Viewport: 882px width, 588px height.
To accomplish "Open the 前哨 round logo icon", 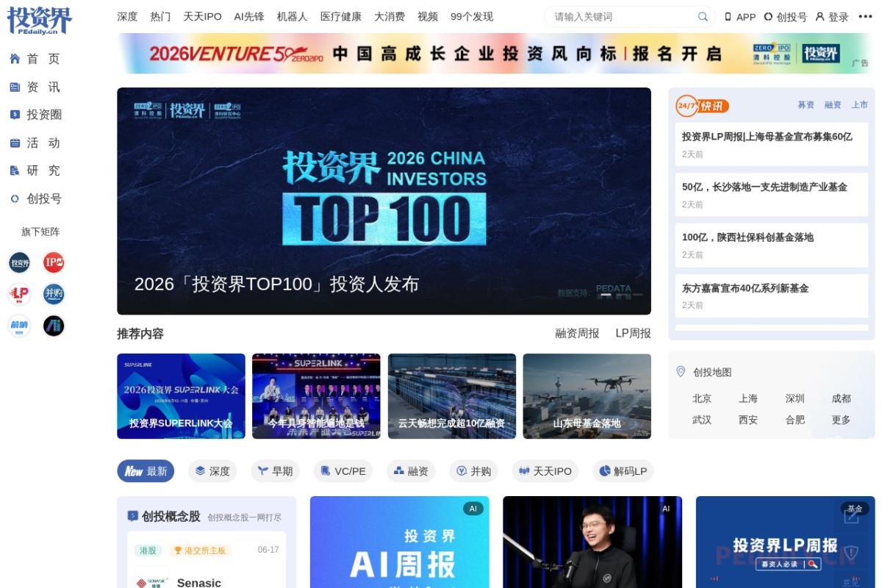I will tap(19, 326).
